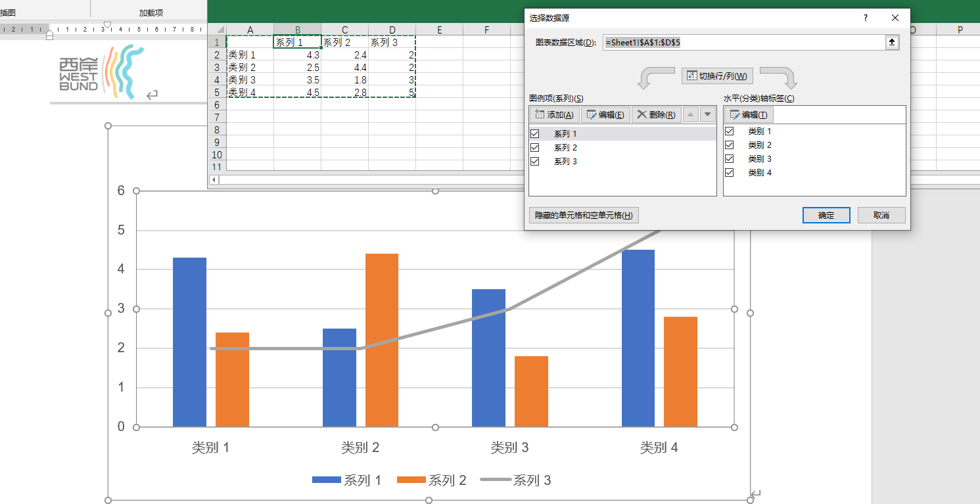Uncheck the 系列 1 series checkbox
The width and height of the screenshot is (980, 504).
(x=535, y=133)
